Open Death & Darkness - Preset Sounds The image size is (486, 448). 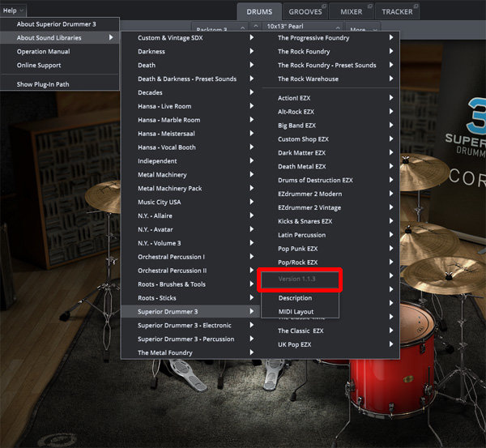(190, 79)
